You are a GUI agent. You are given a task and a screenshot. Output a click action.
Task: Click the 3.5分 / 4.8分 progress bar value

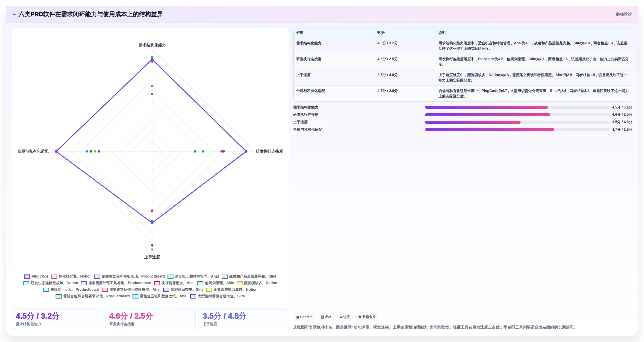(x=622, y=122)
